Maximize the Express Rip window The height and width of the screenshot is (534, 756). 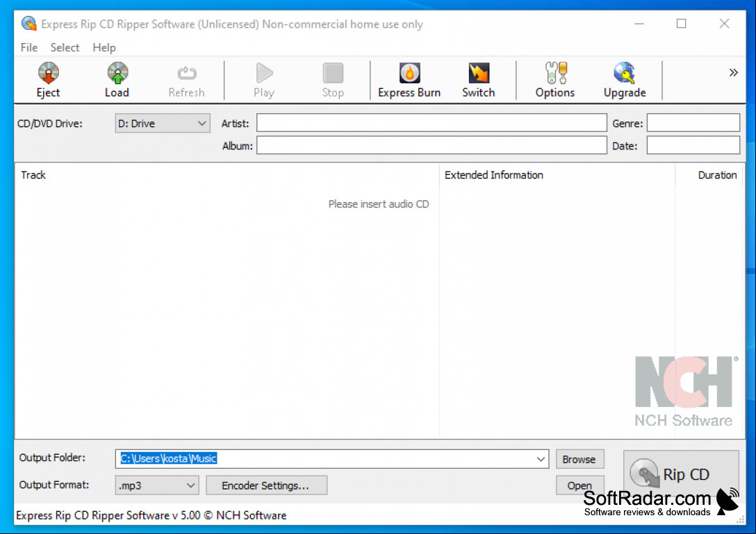click(681, 24)
